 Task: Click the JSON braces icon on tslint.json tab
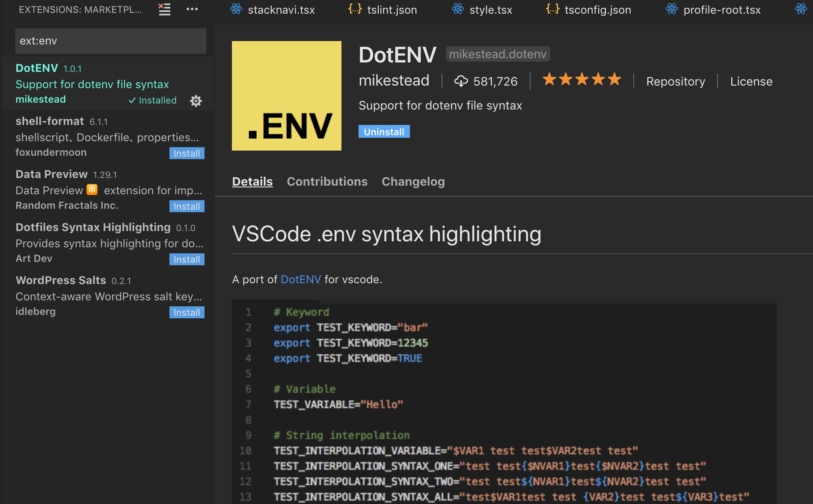point(355,9)
